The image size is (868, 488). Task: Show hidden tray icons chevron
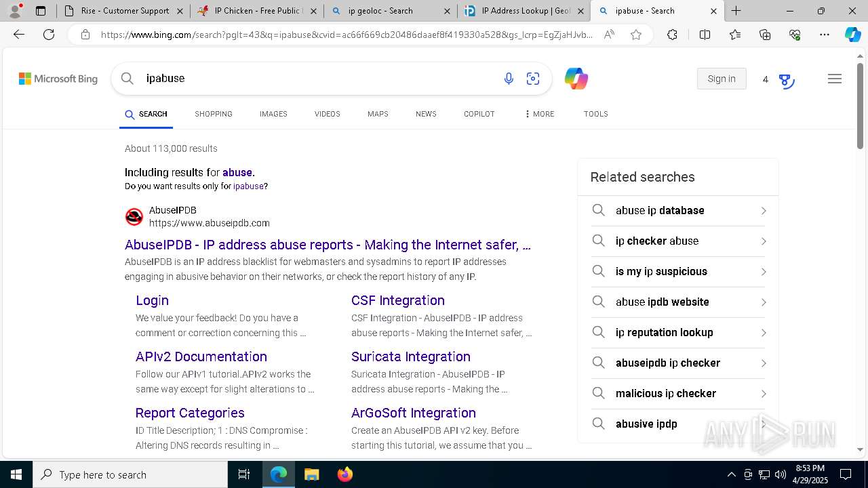click(731, 474)
